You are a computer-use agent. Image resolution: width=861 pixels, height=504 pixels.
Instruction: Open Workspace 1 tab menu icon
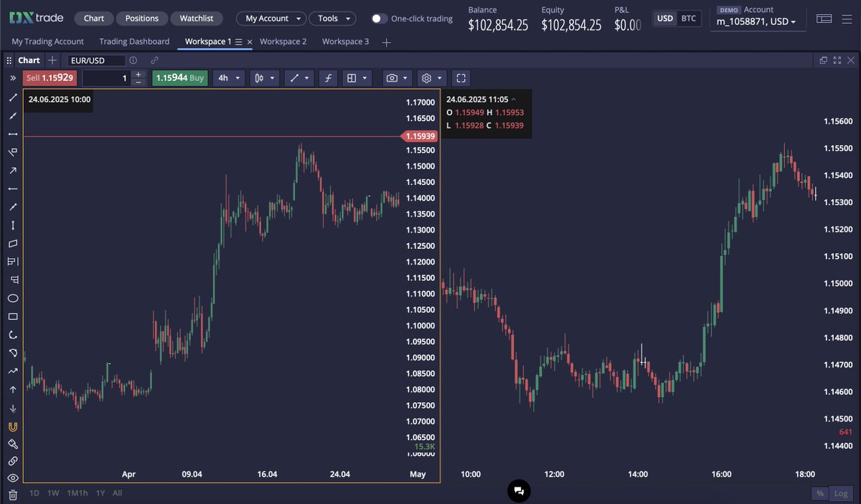(239, 42)
